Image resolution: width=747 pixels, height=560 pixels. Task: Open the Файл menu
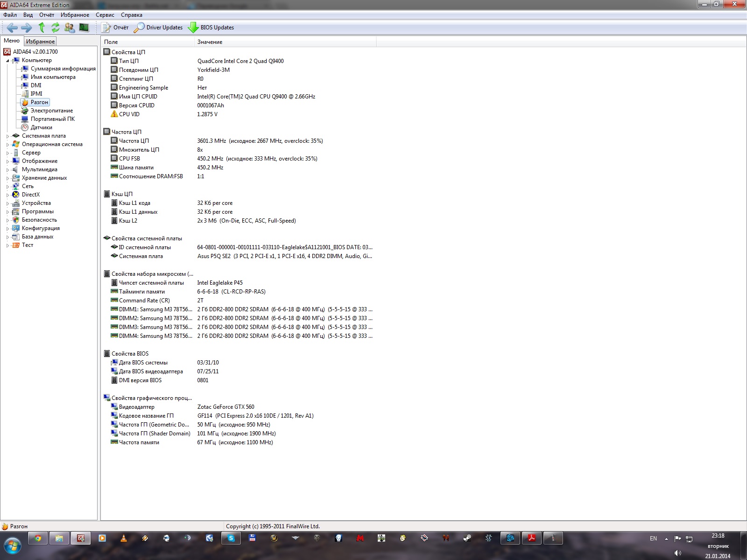pyautogui.click(x=10, y=15)
